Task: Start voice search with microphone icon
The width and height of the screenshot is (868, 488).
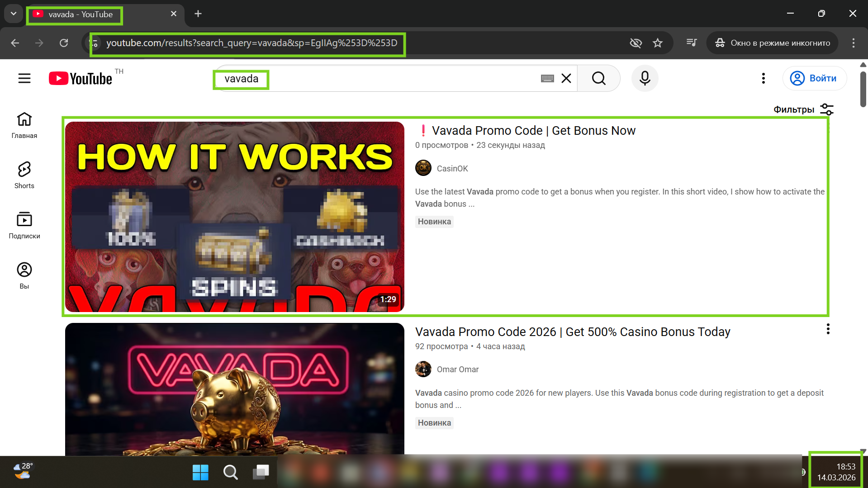Action: coord(645,78)
